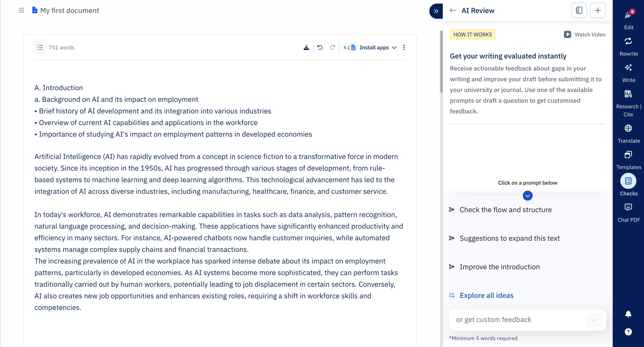The width and height of the screenshot is (644, 347).
Task: Open the hamburger menu
Action: (x=21, y=10)
